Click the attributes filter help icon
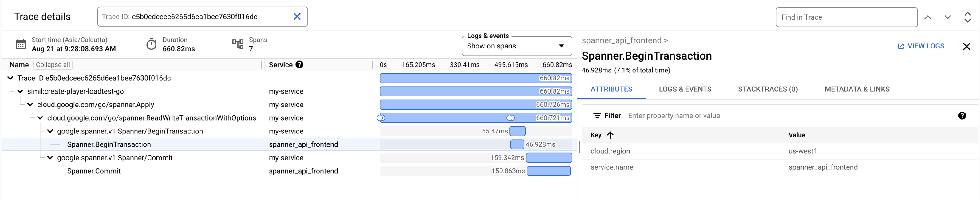Image resolution: width=980 pixels, height=200 pixels. tap(962, 116)
